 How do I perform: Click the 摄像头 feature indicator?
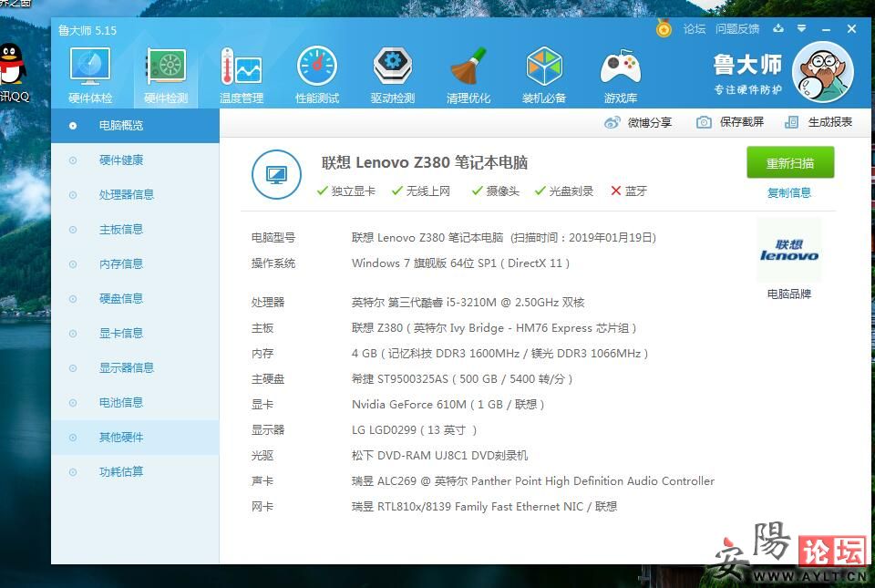pos(495,191)
